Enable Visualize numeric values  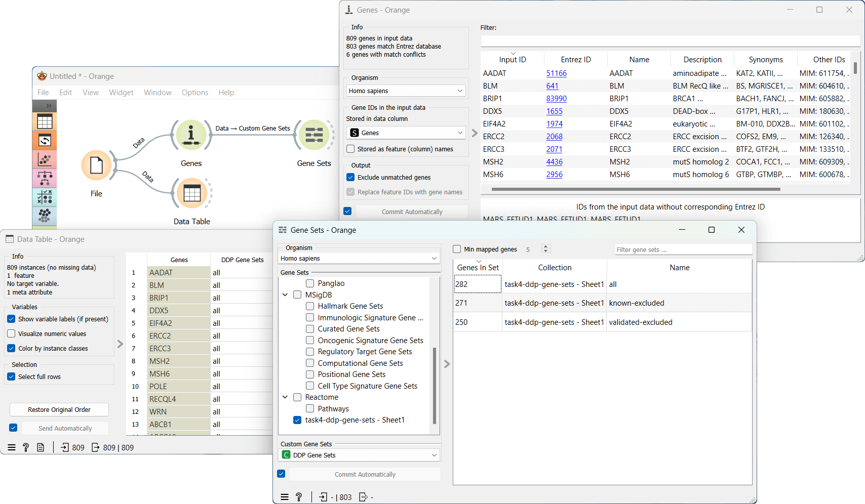pos(11,333)
